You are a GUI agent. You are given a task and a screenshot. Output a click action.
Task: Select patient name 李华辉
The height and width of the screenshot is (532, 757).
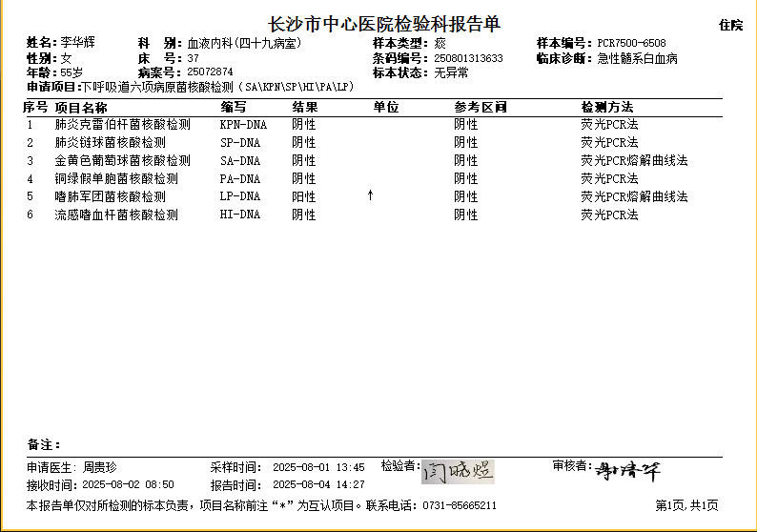point(78,44)
